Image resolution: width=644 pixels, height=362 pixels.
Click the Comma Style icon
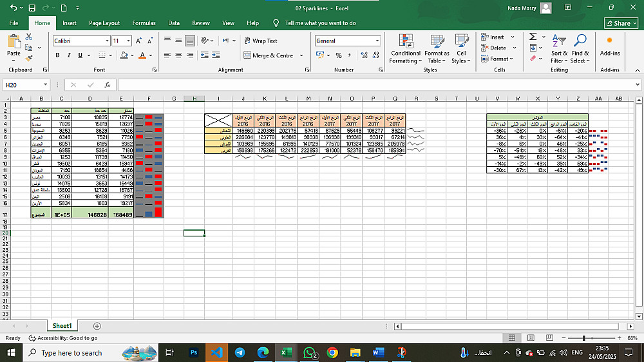[350, 55]
